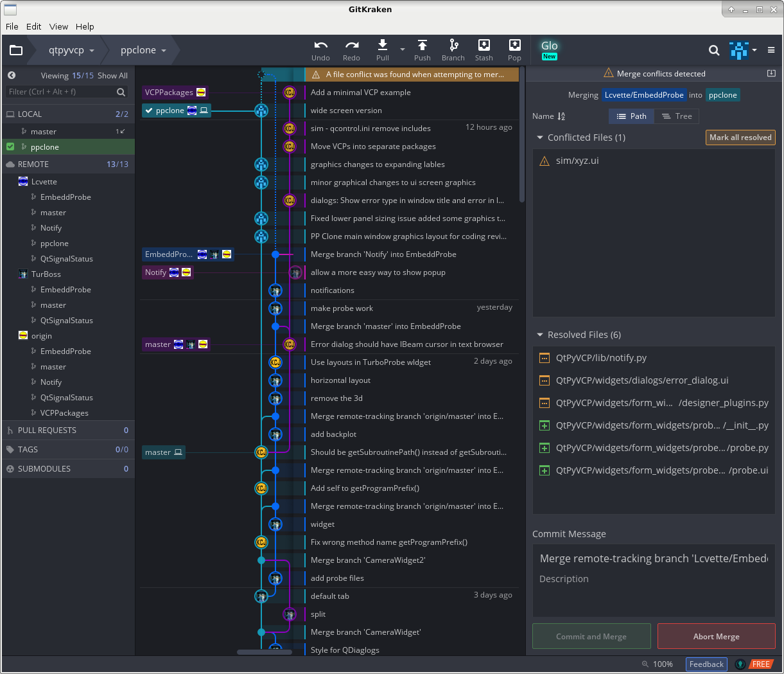The height and width of the screenshot is (674, 784).
Task: Click the added icon beside the probe.ui file
Action: [544, 470]
